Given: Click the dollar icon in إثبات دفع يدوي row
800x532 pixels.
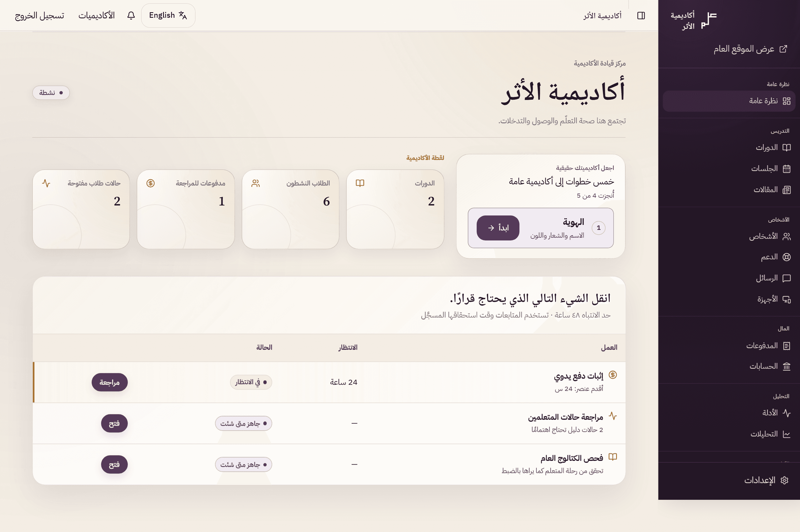Looking at the screenshot, I should coord(612,375).
